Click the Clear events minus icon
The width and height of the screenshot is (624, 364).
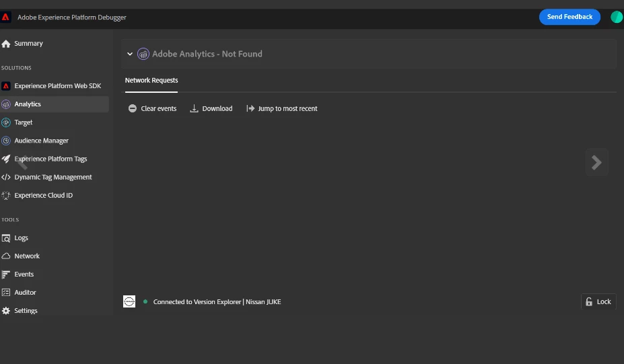132,108
